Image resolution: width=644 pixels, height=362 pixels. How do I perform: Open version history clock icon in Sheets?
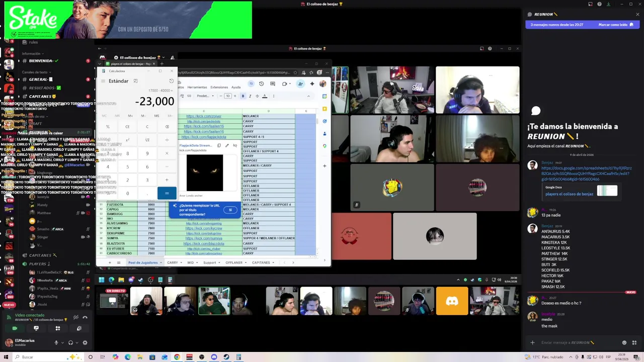point(261,84)
